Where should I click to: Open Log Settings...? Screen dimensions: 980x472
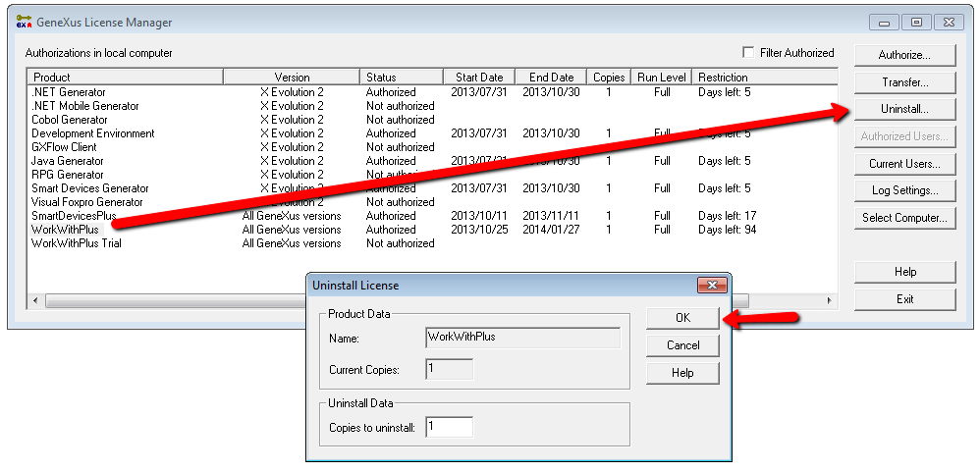[904, 190]
